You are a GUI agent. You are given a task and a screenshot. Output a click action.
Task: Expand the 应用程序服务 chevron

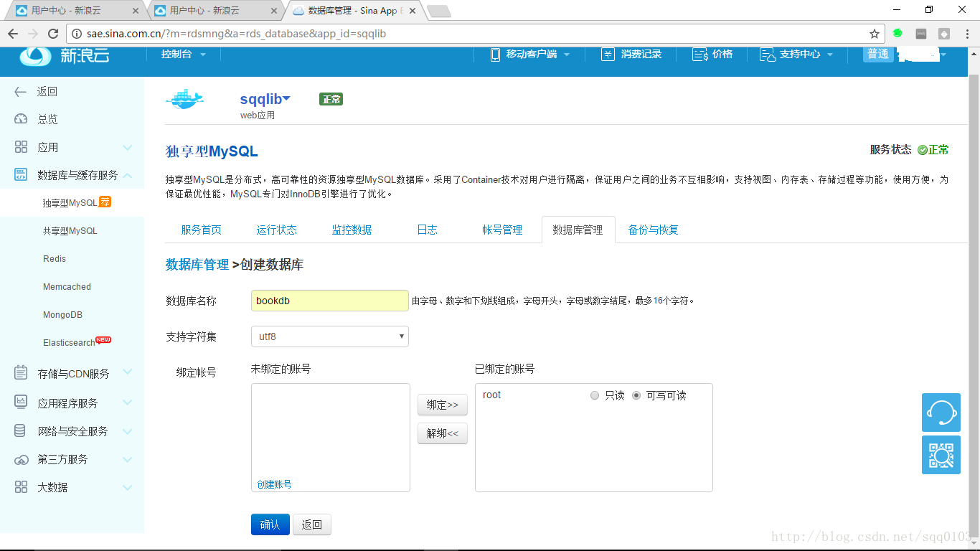[x=128, y=402]
